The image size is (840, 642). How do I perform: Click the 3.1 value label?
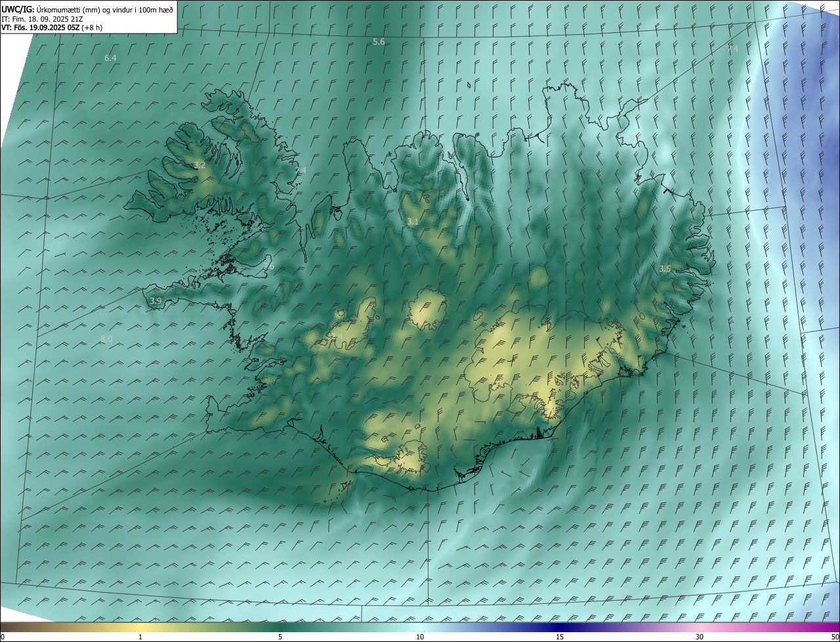(412, 222)
